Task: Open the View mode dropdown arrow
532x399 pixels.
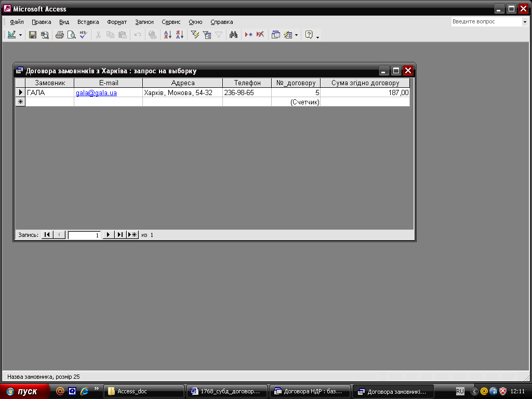Action: [20, 35]
